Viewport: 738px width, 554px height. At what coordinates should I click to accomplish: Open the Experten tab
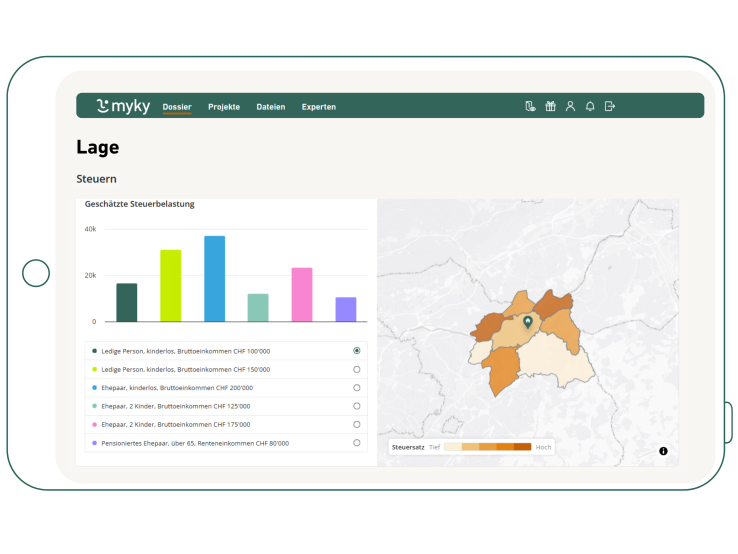319,107
